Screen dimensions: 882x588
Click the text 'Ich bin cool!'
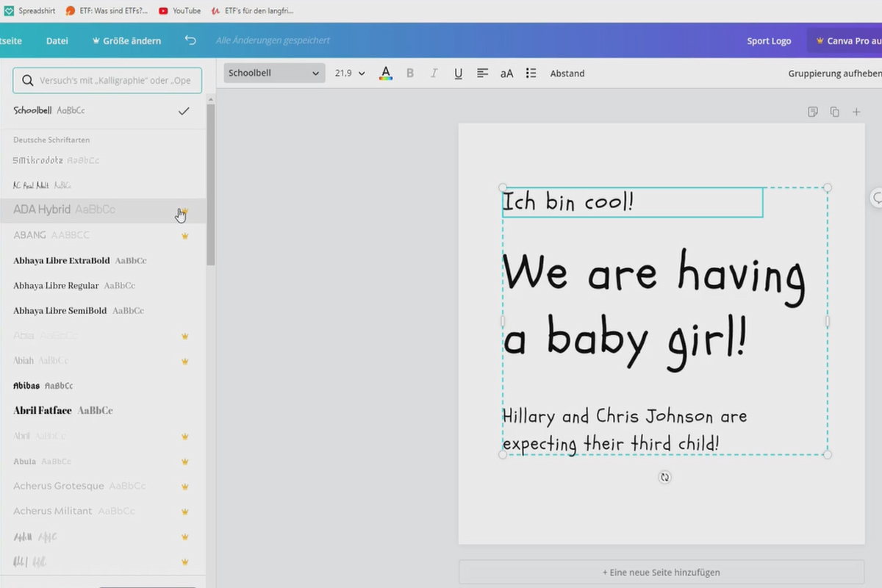point(567,202)
